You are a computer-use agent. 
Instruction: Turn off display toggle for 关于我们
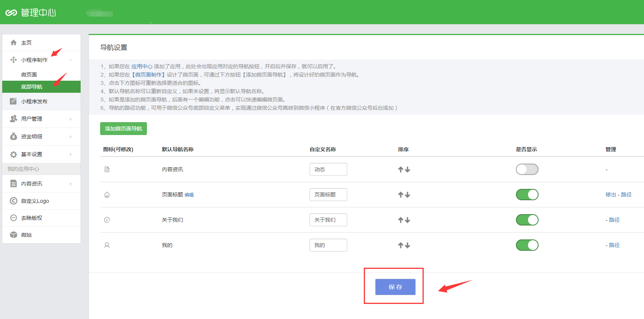pyautogui.click(x=527, y=220)
